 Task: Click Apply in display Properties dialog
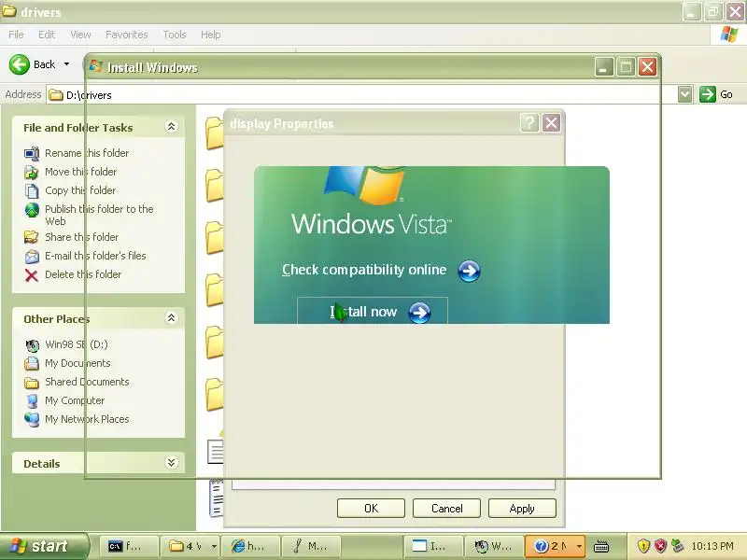pos(522,508)
